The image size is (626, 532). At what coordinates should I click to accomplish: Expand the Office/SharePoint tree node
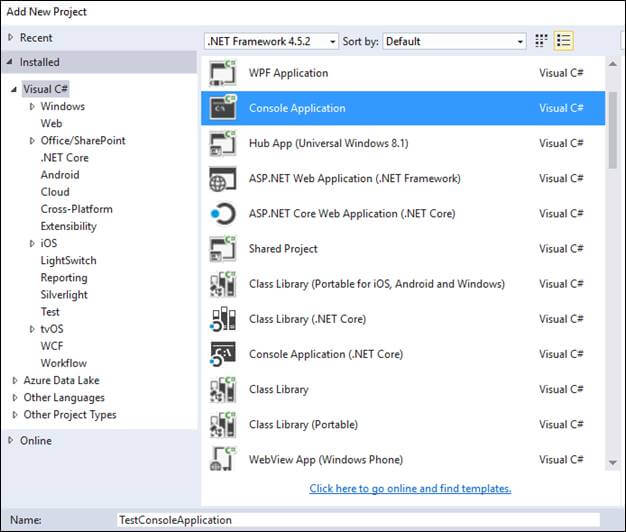click(x=32, y=141)
